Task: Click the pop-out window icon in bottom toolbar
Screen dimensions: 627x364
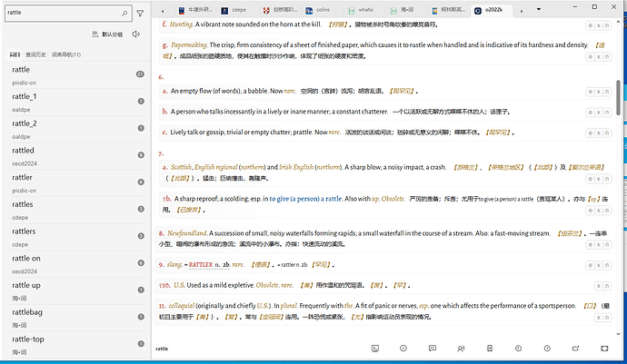Action: pyautogui.click(x=575, y=349)
